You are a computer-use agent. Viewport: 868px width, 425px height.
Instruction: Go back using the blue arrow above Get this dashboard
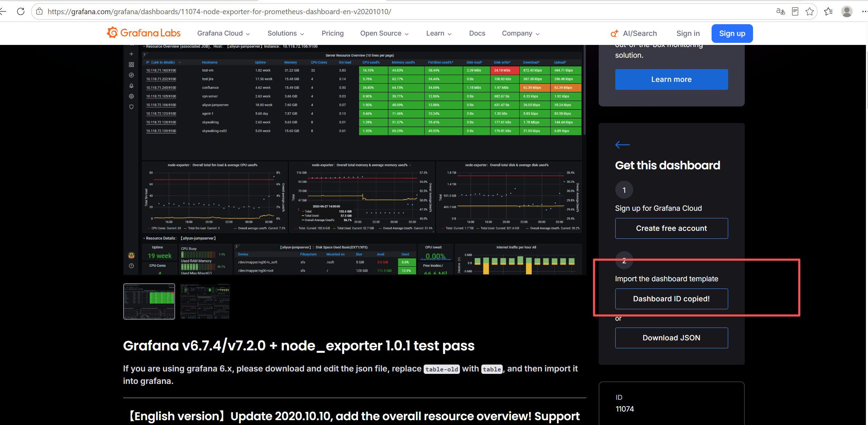[x=622, y=145]
